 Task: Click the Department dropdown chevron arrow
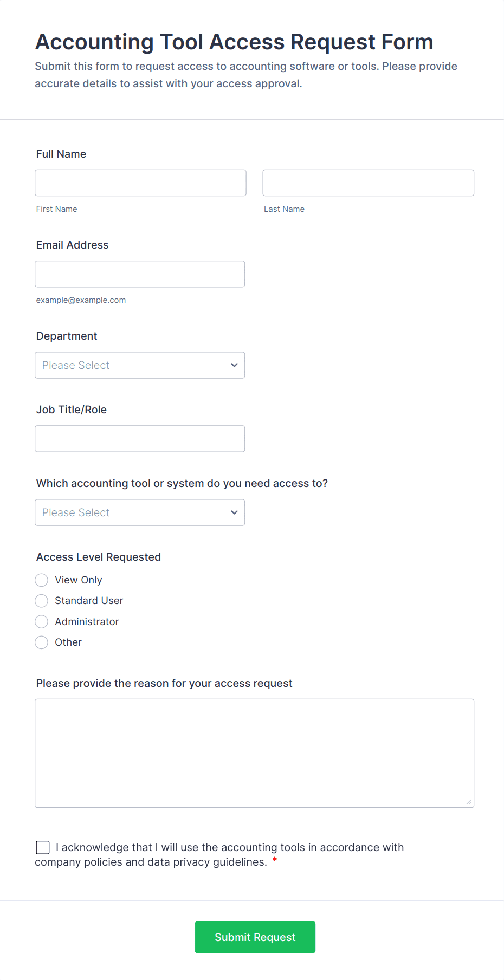click(x=234, y=365)
